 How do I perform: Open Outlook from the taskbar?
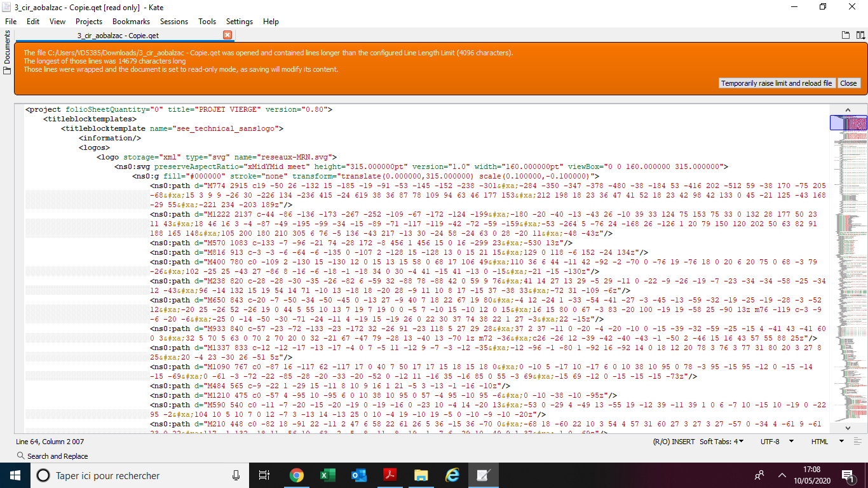pyautogui.click(x=358, y=475)
